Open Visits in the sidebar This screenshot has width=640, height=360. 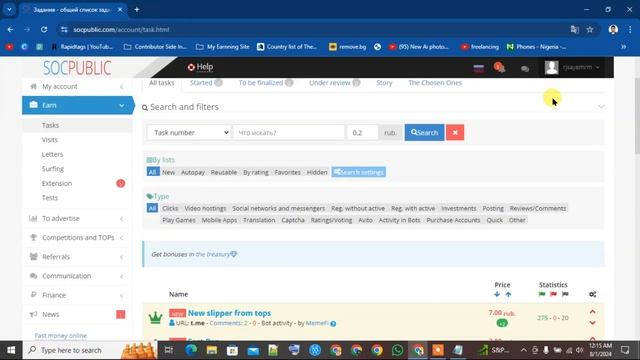pyautogui.click(x=50, y=140)
